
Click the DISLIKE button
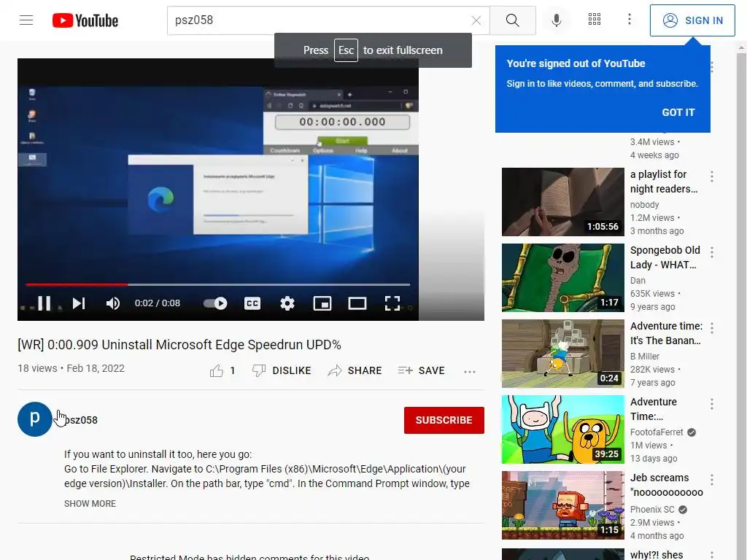(x=282, y=370)
